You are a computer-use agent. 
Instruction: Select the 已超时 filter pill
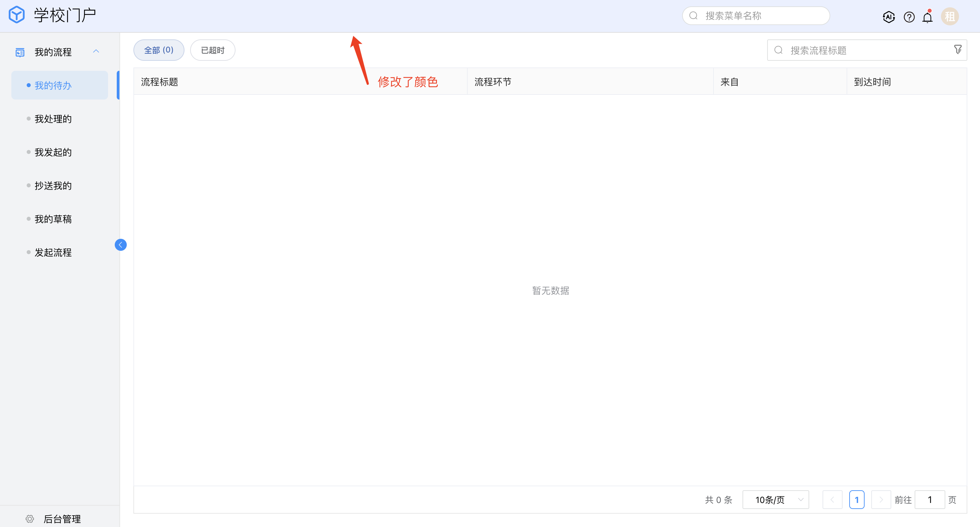213,50
